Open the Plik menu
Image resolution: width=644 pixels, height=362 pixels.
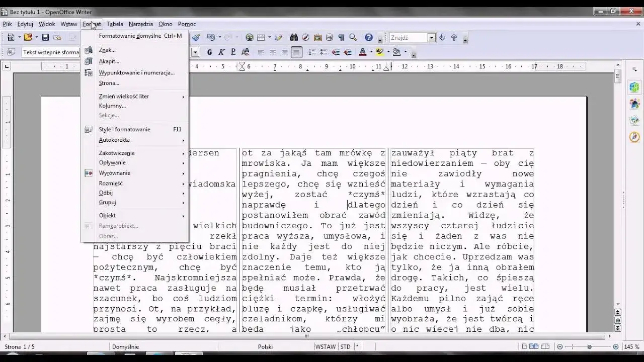tap(7, 24)
